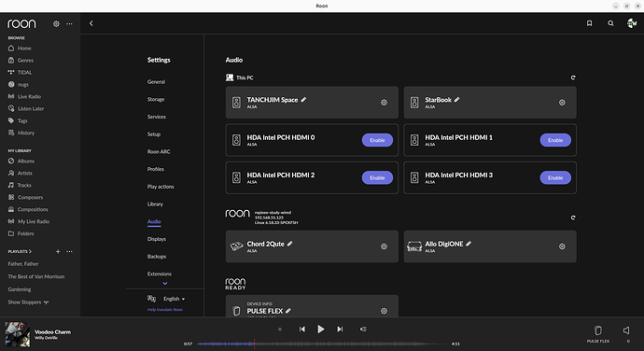644x351 pixels.
Task: Click the Help translate Roon link
Action: tap(165, 310)
